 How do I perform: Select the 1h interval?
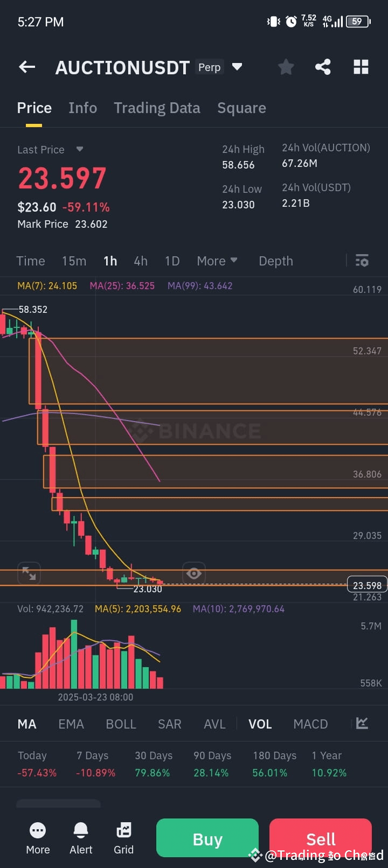110,261
